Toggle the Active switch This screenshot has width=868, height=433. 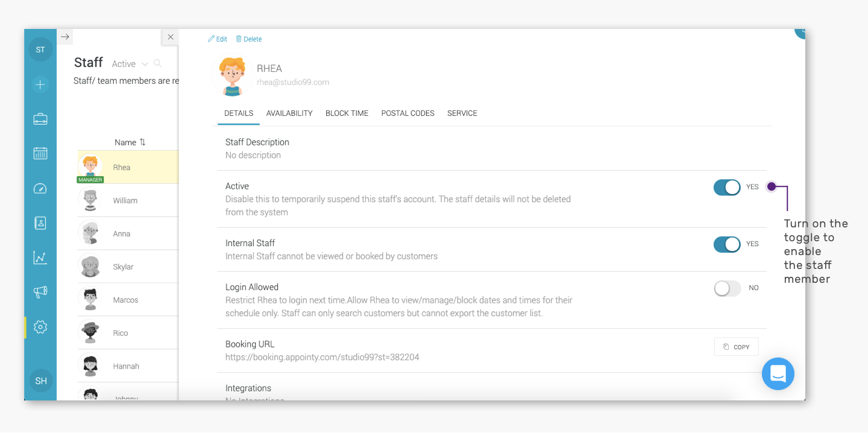(727, 187)
